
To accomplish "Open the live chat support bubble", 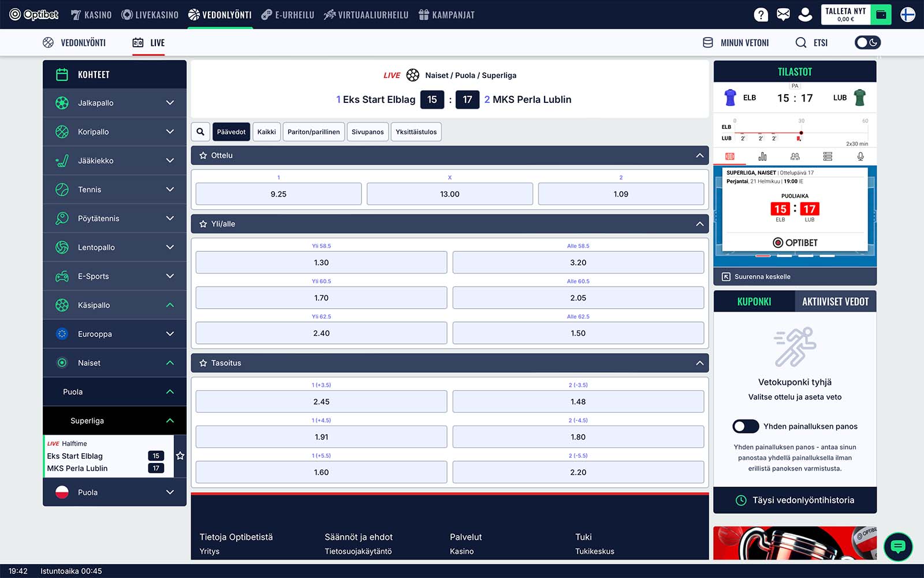I will tap(898, 546).
